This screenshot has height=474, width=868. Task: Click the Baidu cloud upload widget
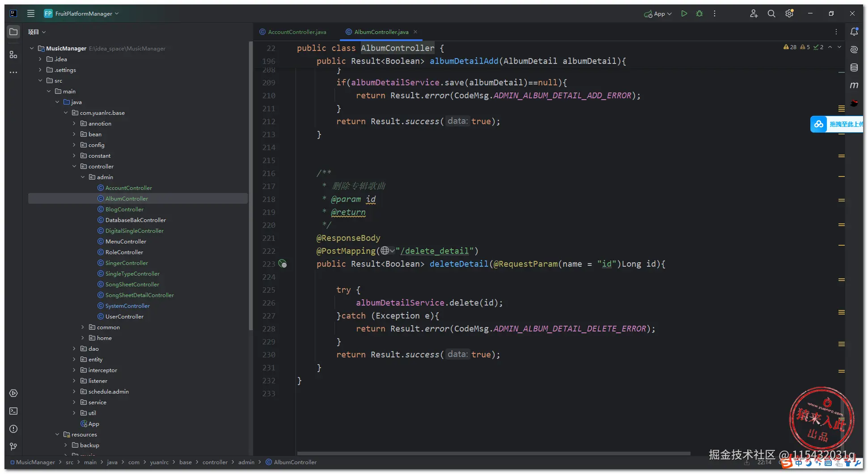(837, 124)
